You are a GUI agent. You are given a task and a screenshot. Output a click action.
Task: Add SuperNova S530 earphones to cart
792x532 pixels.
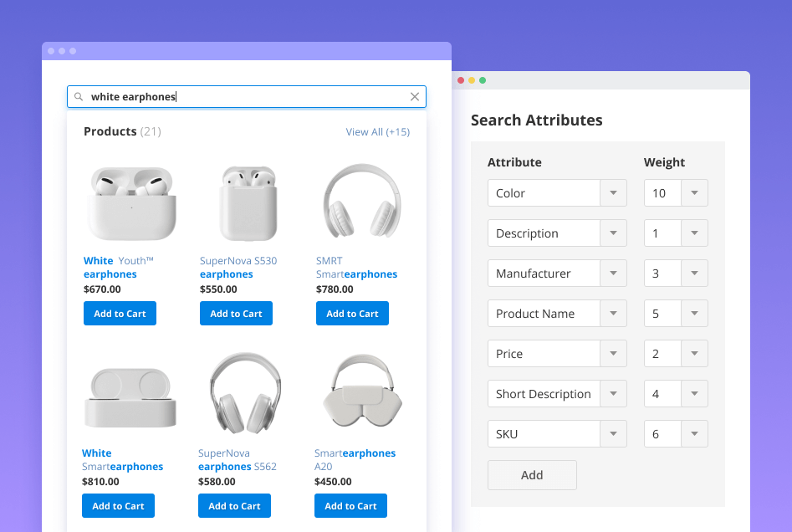click(x=235, y=313)
